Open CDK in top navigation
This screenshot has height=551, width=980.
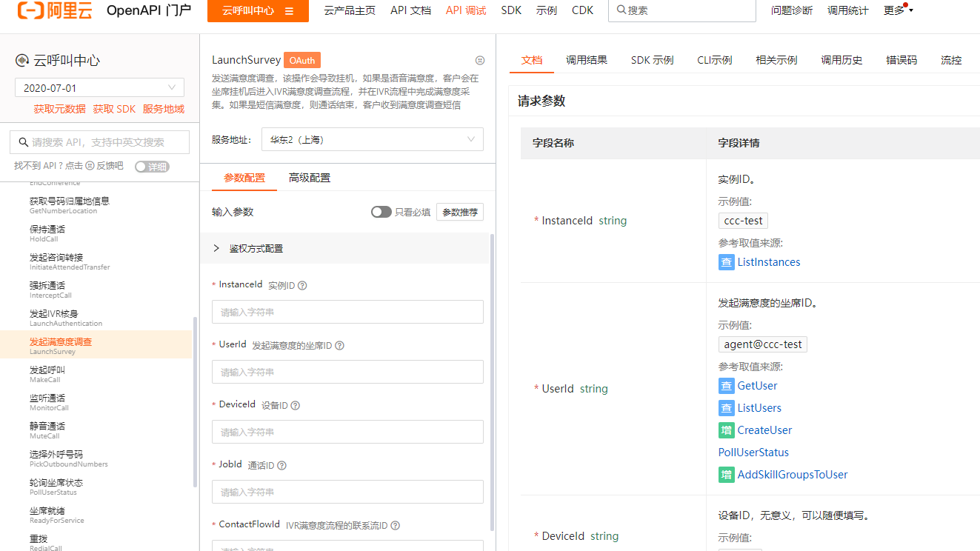(x=582, y=10)
